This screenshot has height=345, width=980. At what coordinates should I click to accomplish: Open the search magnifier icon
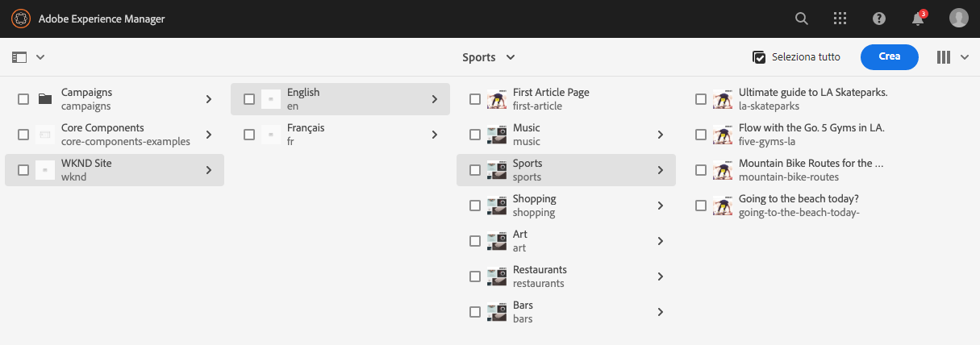(x=801, y=19)
